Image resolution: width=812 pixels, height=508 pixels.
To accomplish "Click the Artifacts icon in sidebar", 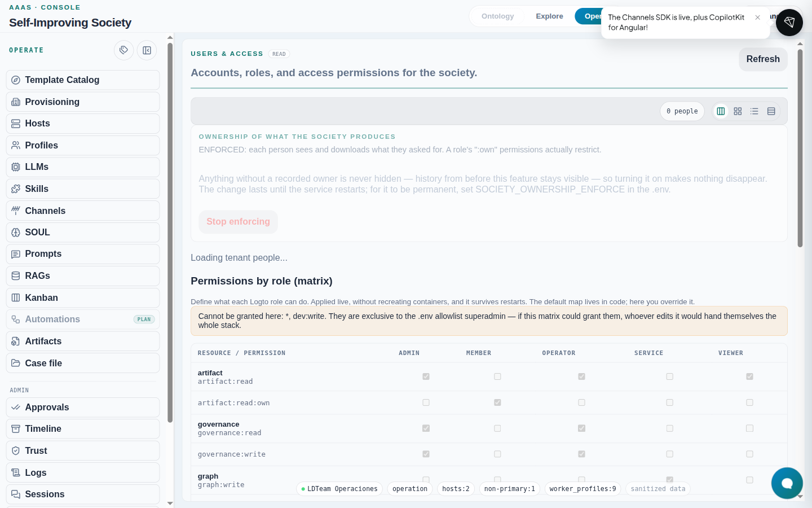I will click(x=16, y=341).
